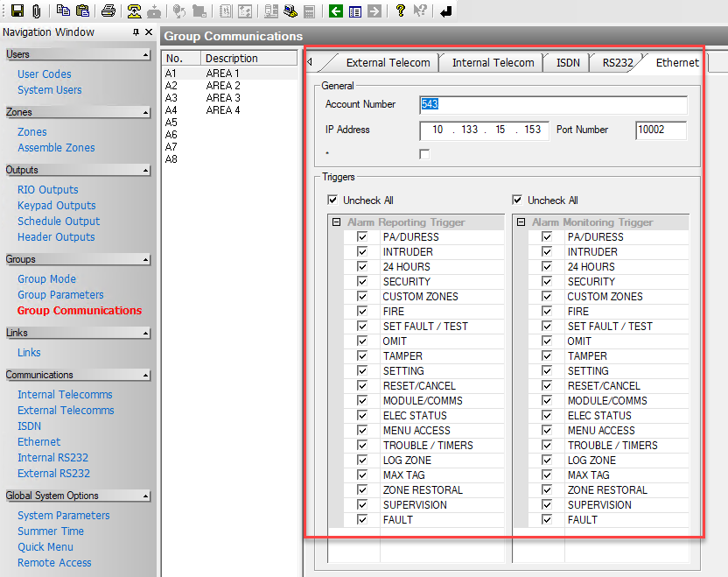Click the Copy toolbar icon
Viewport: 728px width, 577px height.
[x=64, y=11]
